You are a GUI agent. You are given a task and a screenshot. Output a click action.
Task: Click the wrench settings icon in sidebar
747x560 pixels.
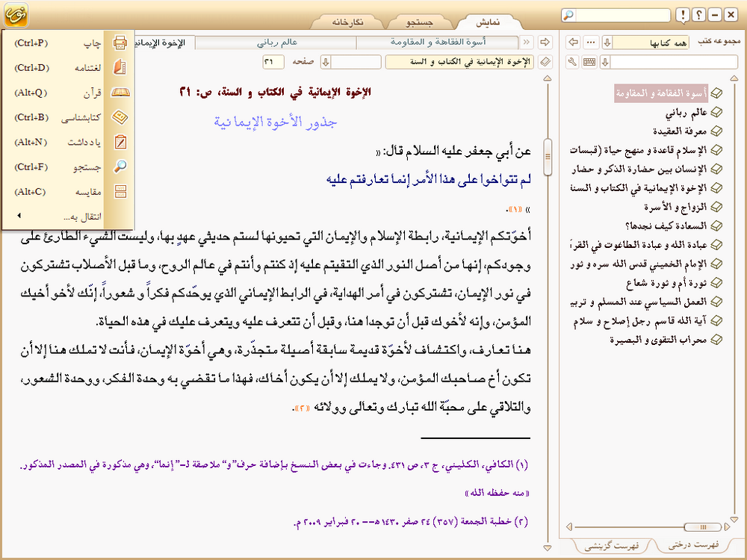[573, 62]
